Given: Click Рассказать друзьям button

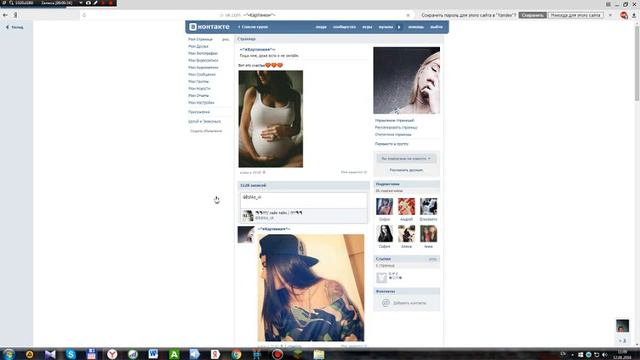Looking at the screenshot, I should [x=406, y=170].
